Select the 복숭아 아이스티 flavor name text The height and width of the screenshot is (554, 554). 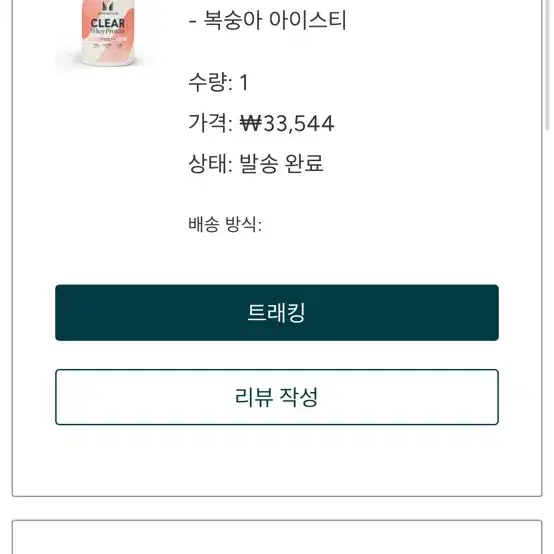click(x=275, y=20)
